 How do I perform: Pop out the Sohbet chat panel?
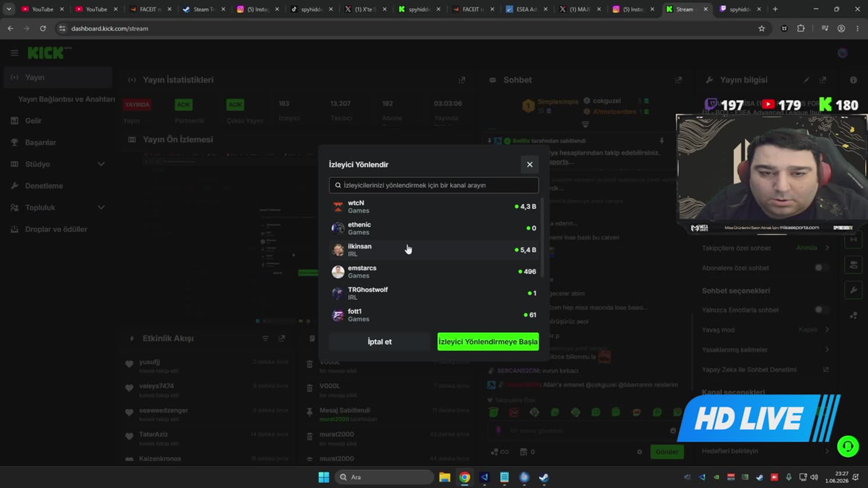tap(678, 80)
